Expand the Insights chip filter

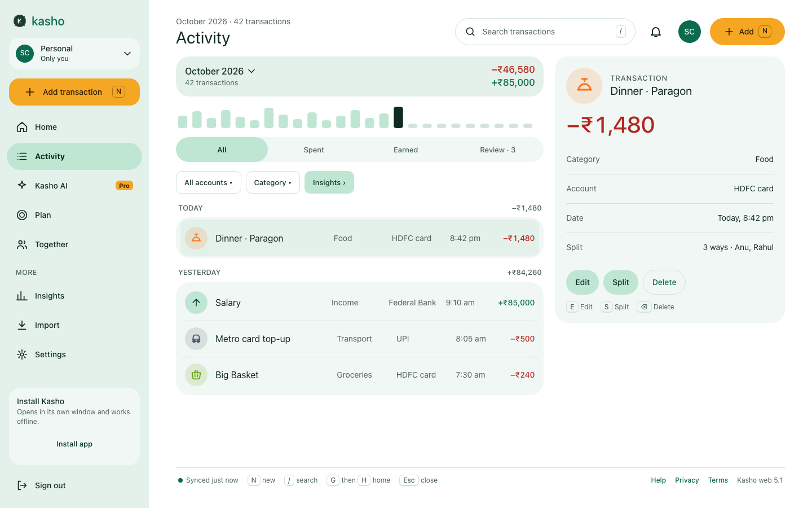(x=329, y=182)
